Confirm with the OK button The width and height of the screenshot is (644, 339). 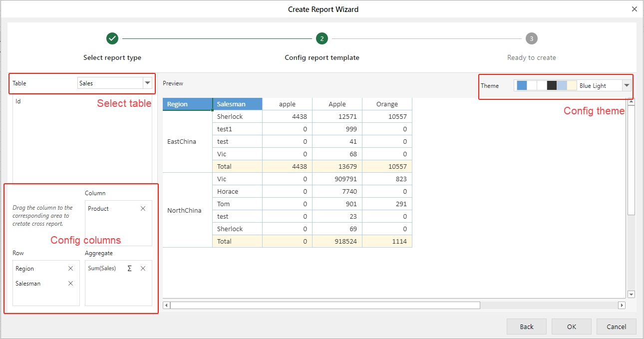tap(572, 327)
